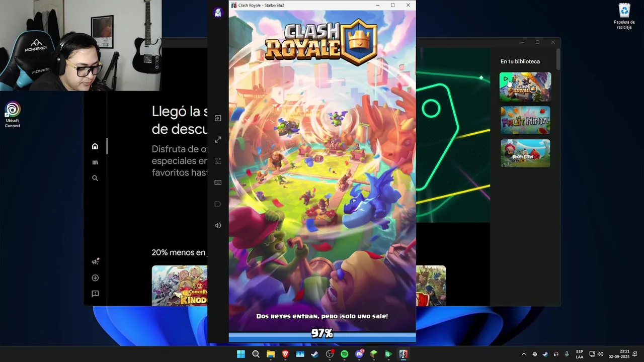Image resolution: width=644 pixels, height=362 pixels.
Task: Click the "Dos reyes entran" loading tip
Action: pos(322,316)
